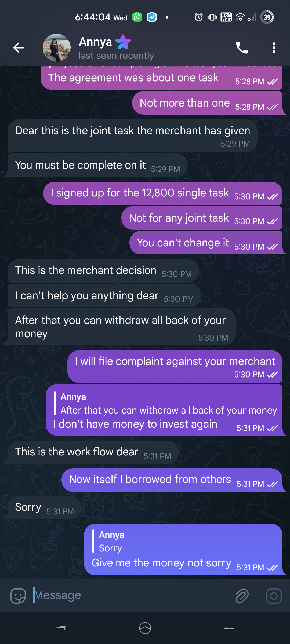Tap the 'last seen recently' status text
This screenshot has height=644, width=290.
(116, 56)
